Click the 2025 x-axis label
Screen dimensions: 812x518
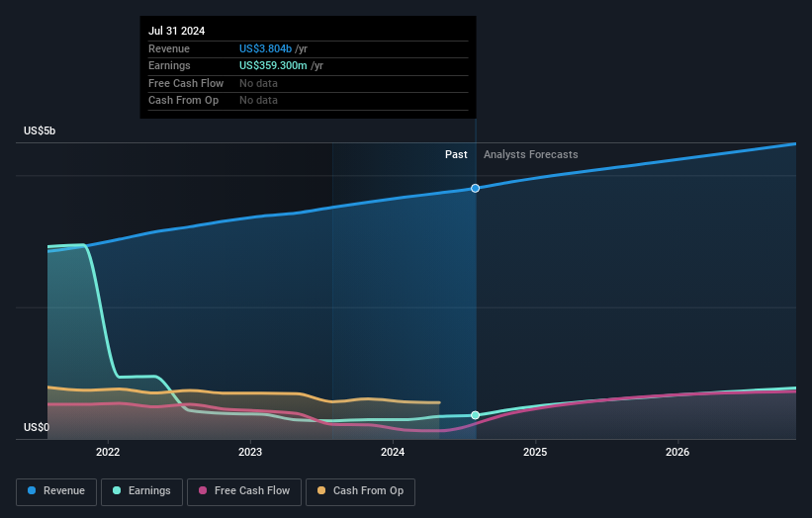tap(535, 452)
